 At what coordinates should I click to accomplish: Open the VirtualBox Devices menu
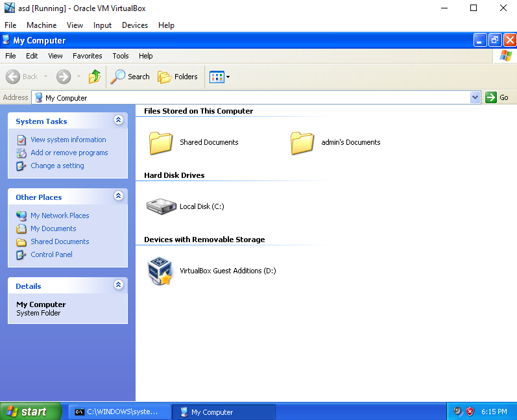tap(135, 25)
